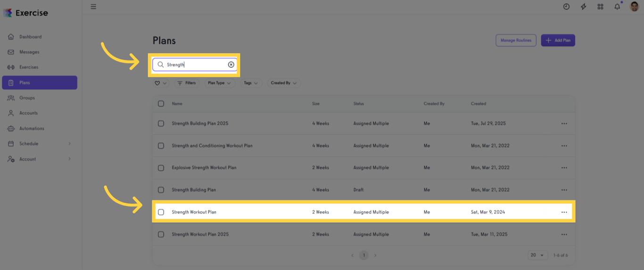Sort by the Status column header
644x270 pixels.
[359, 104]
